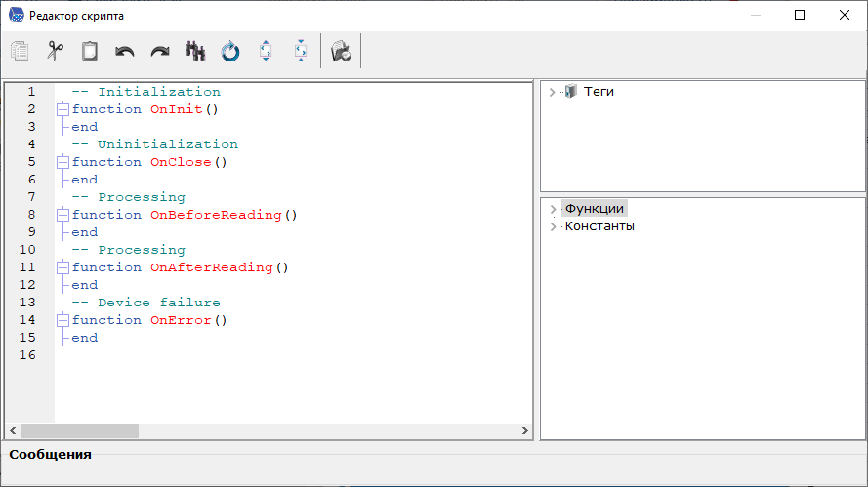
Task: Click the collapse-all code blocks icon
Action: point(301,52)
